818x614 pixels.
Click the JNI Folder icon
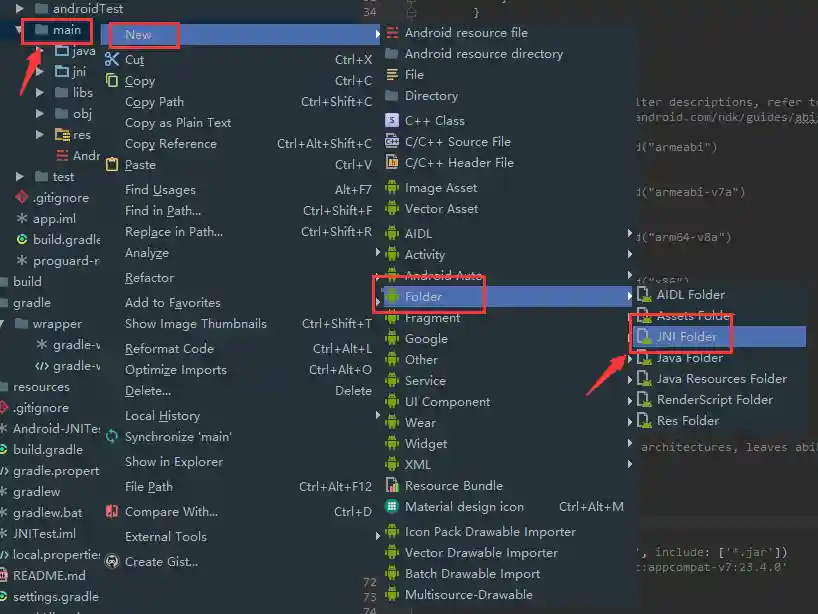click(644, 336)
